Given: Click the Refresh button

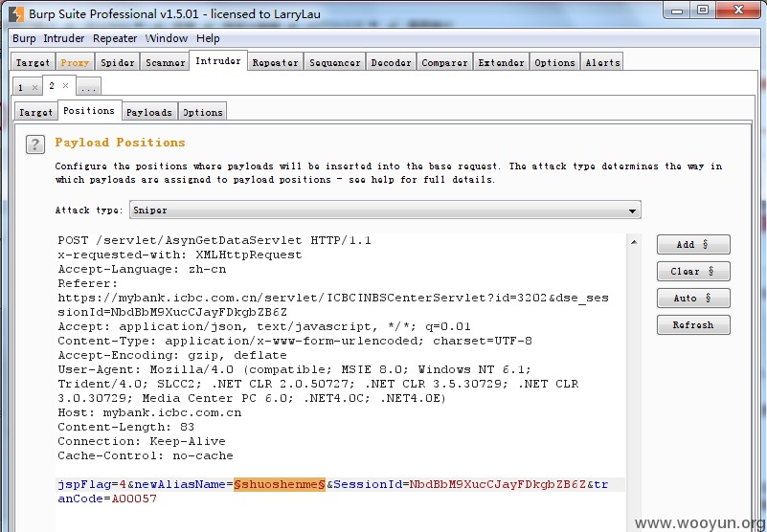Looking at the screenshot, I should tap(693, 324).
